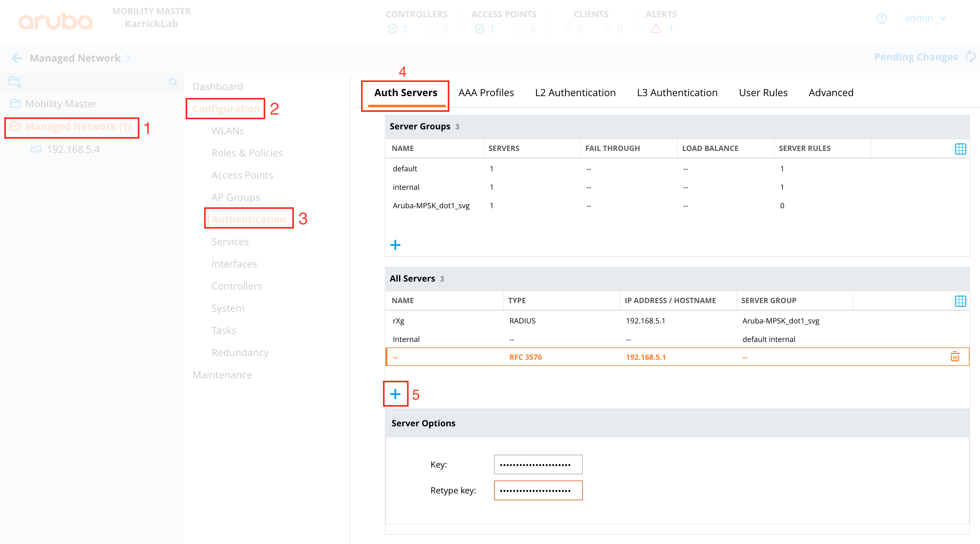This screenshot has width=980, height=544.
Task: Switch to the AAA Profiles tab
Action: (486, 93)
